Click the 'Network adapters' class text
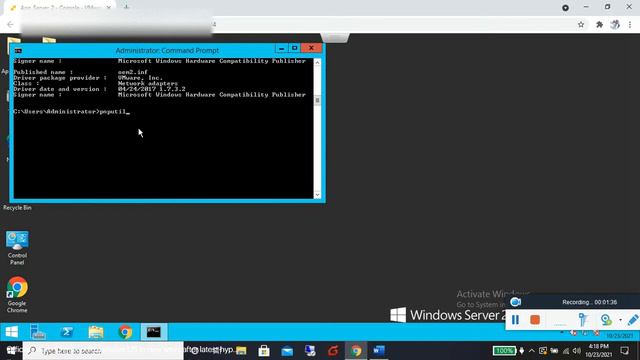Viewport: 640px width, 360px height. coord(148,83)
